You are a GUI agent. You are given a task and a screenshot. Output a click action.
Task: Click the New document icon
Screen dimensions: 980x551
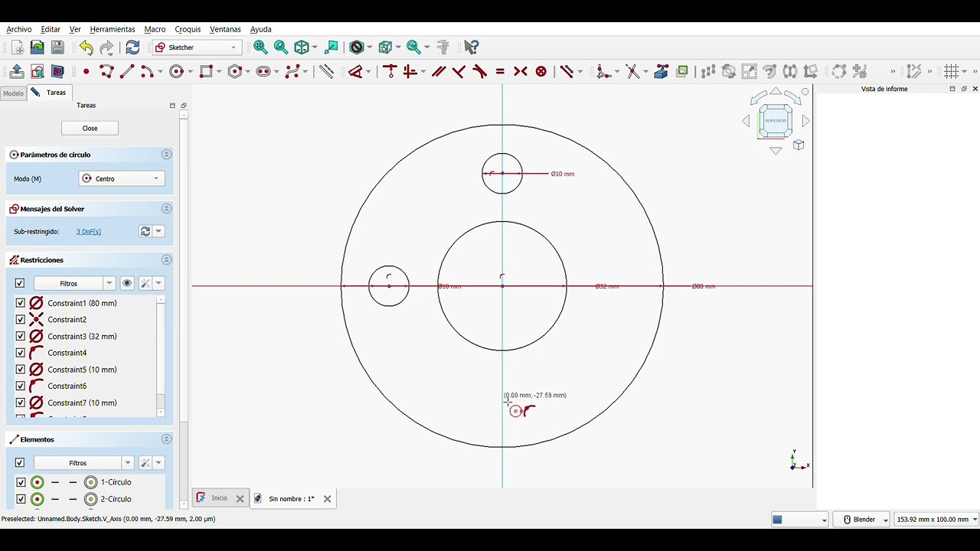click(17, 47)
